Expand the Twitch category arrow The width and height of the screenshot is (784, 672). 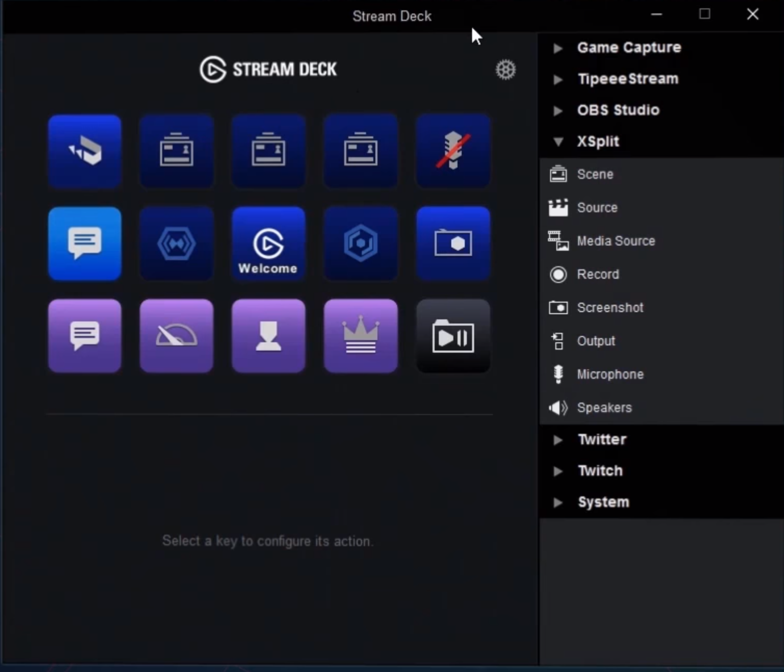pyautogui.click(x=558, y=471)
